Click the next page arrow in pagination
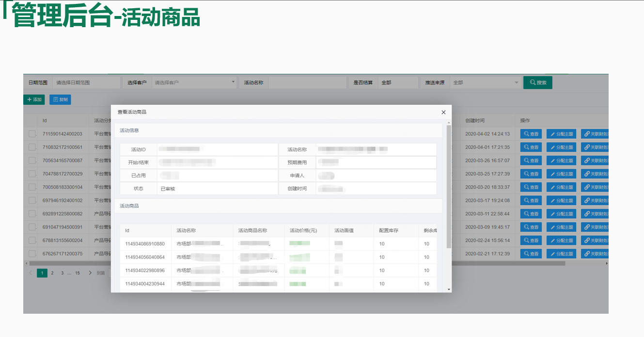The width and height of the screenshot is (644, 337). tap(90, 273)
